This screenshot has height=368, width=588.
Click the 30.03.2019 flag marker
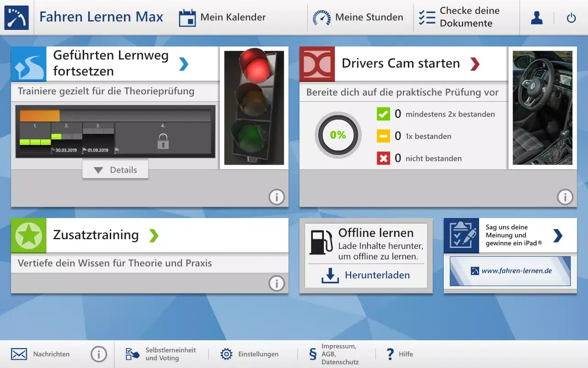[x=64, y=150]
